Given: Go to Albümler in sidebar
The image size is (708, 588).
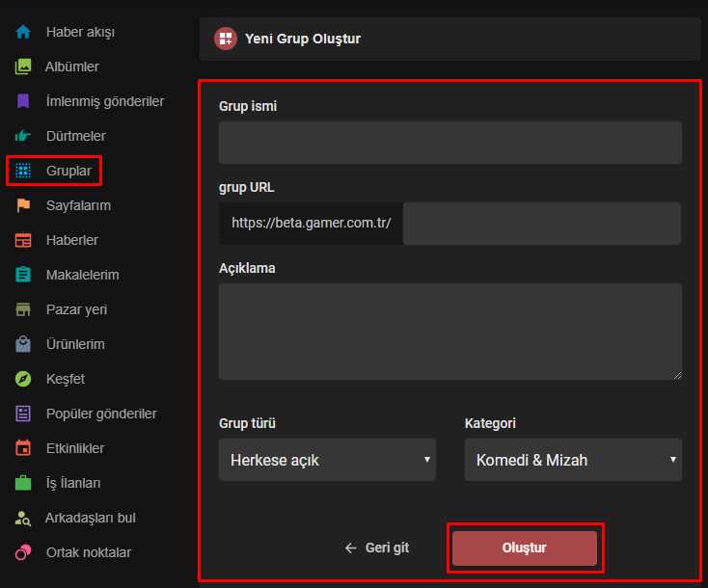Looking at the screenshot, I should [x=71, y=67].
